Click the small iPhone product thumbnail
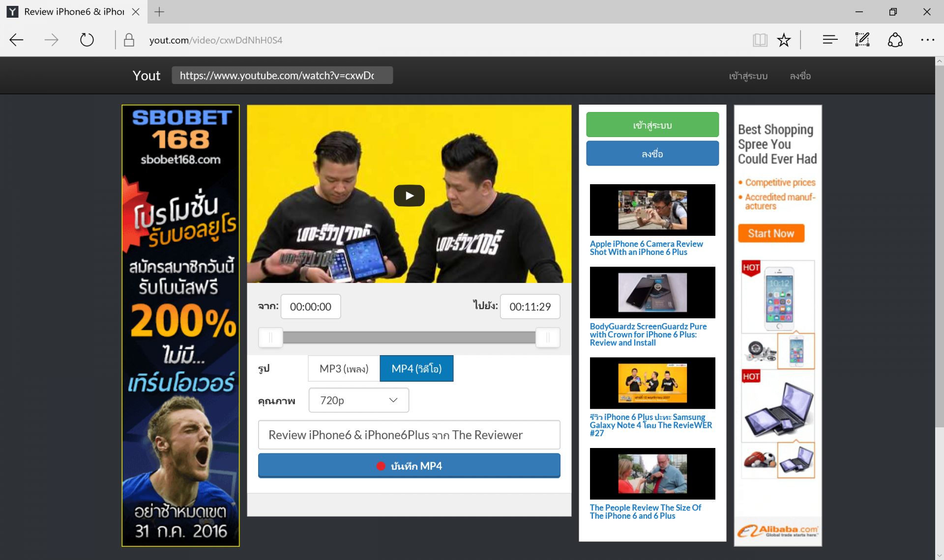The height and width of the screenshot is (560, 944). [796, 351]
